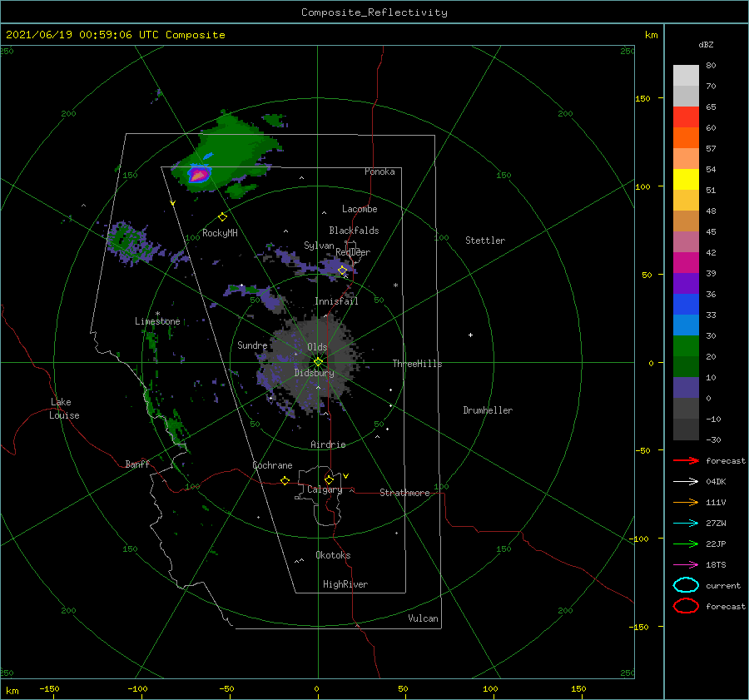Click the white 04DK arrow legend icon
749x700 pixels.
(x=686, y=481)
